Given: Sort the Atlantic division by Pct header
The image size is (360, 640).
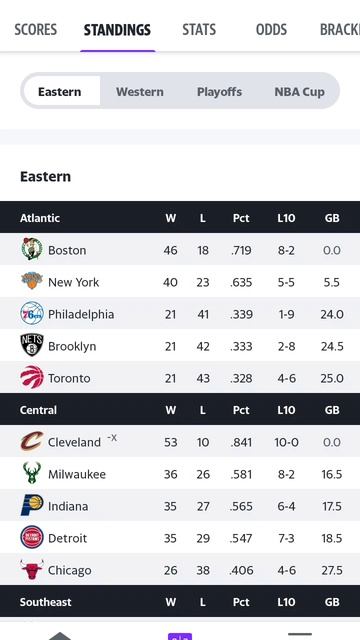Looking at the screenshot, I should tap(241, 218).
